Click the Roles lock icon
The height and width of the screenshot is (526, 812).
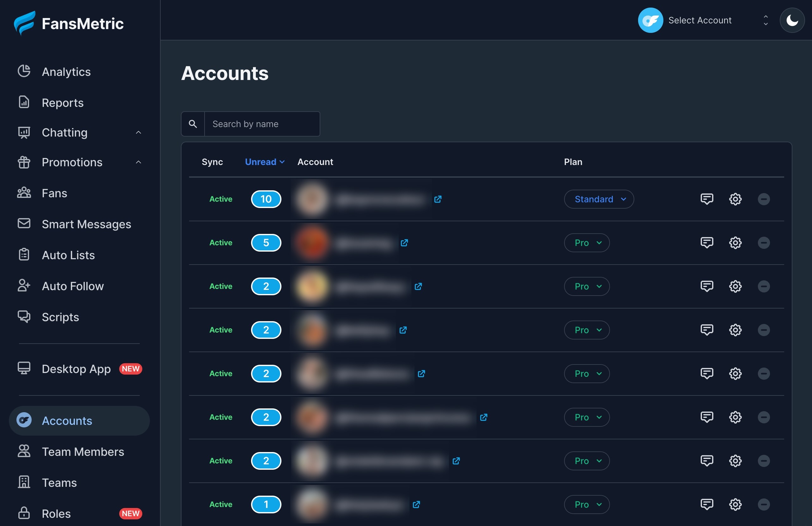pyautogui.click(x=24, y=513)
